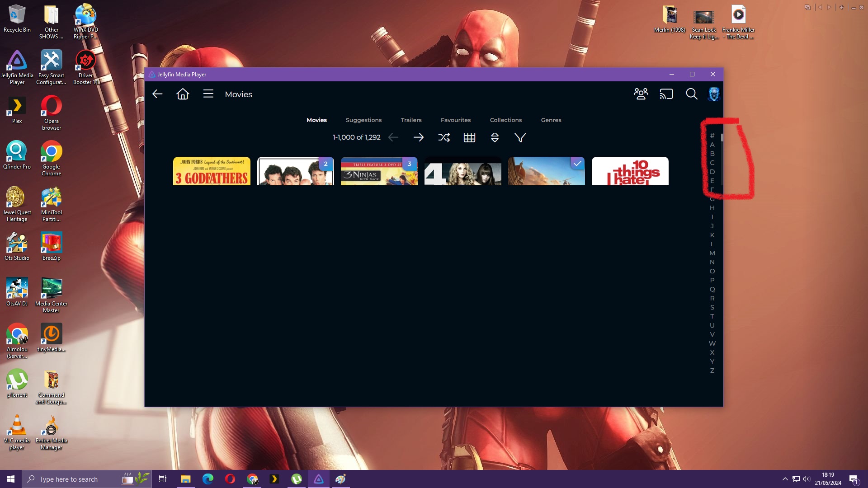Viewport: 868px width, 488px height.
Task: Jump to letter M in alphabet picker
Action: [x=712, y=253]
